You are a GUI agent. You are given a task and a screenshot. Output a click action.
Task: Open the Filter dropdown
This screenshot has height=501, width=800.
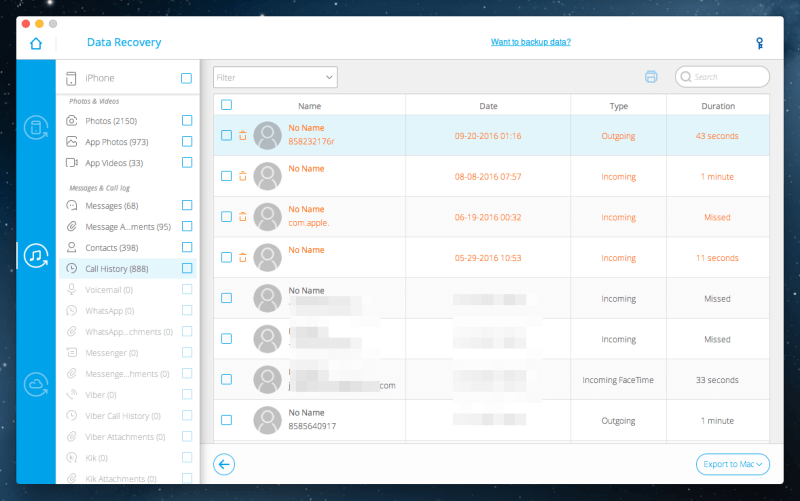[x=275, y=77]
